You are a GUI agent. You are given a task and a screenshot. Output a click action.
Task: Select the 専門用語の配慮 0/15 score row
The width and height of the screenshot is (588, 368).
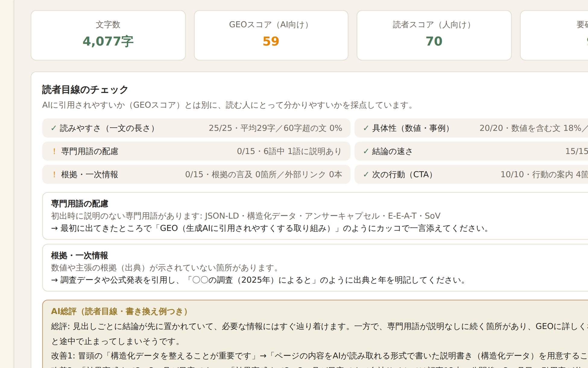[196, 151]
